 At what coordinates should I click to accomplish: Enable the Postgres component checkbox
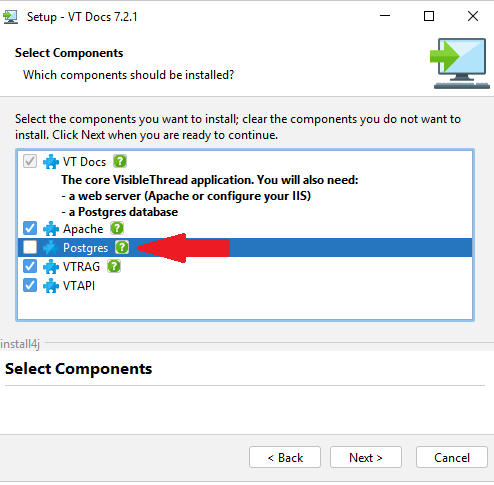[x=30, y=247]
